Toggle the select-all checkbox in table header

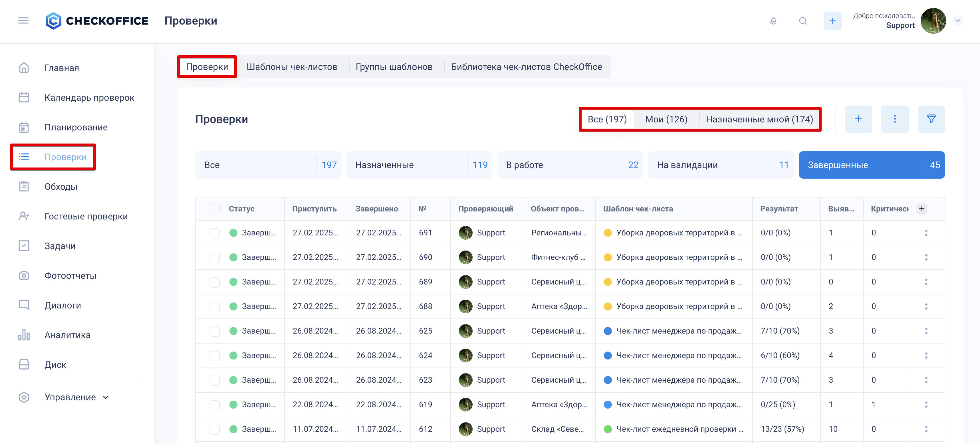pos(215,208)
